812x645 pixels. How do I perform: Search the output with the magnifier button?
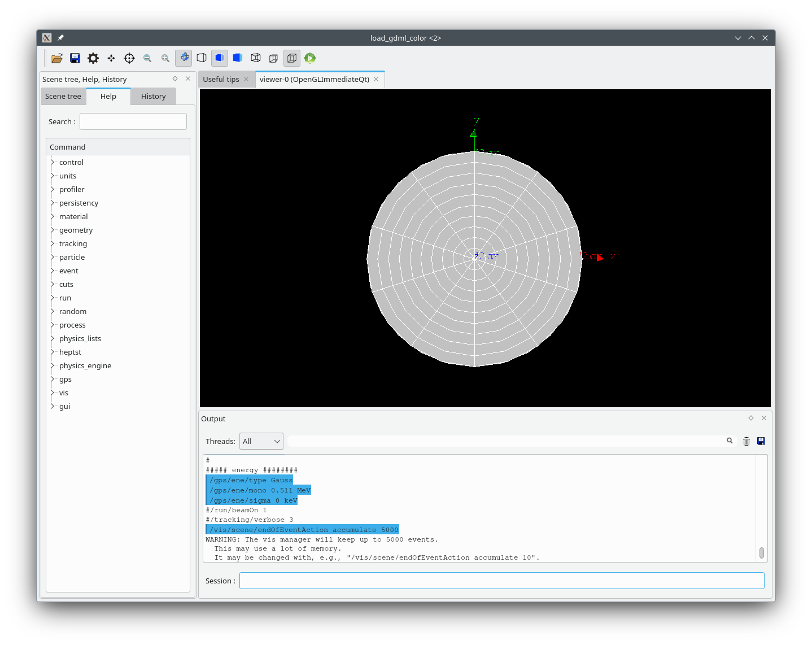730,441
